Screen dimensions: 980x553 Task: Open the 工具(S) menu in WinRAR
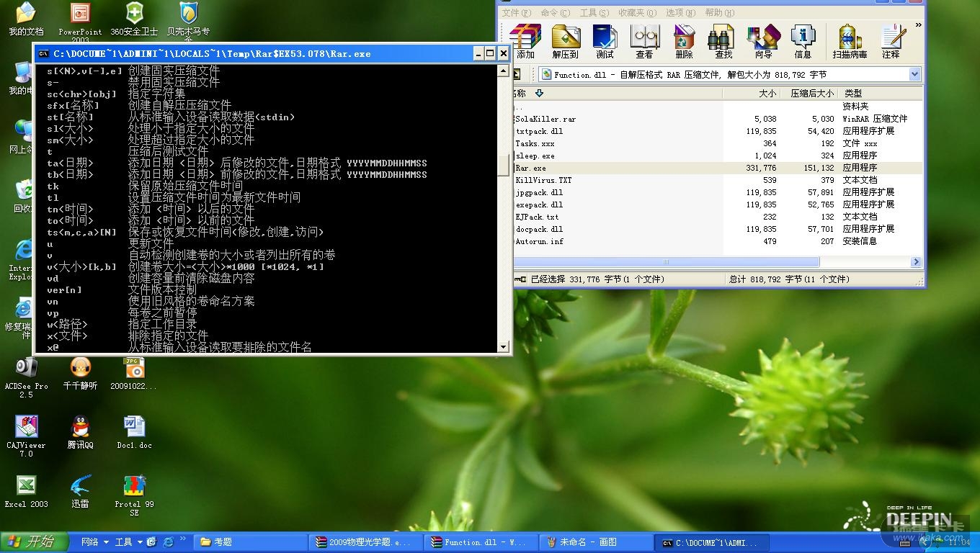(x=594, y=13)
